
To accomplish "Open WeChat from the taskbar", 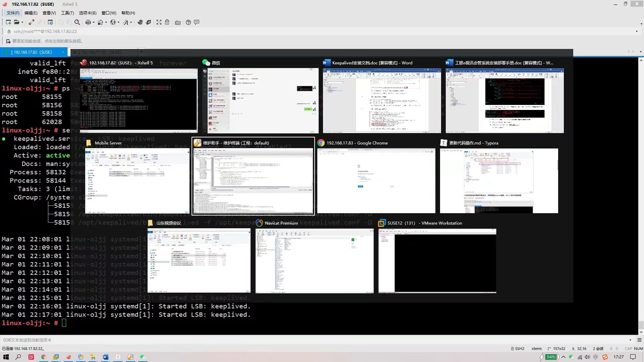I will [143, 357].
